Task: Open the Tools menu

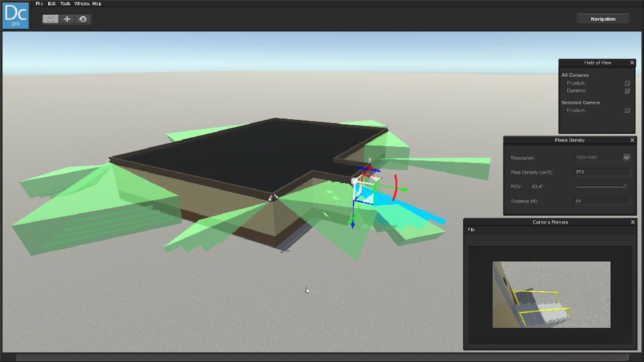Action: [x=65, y=4]
